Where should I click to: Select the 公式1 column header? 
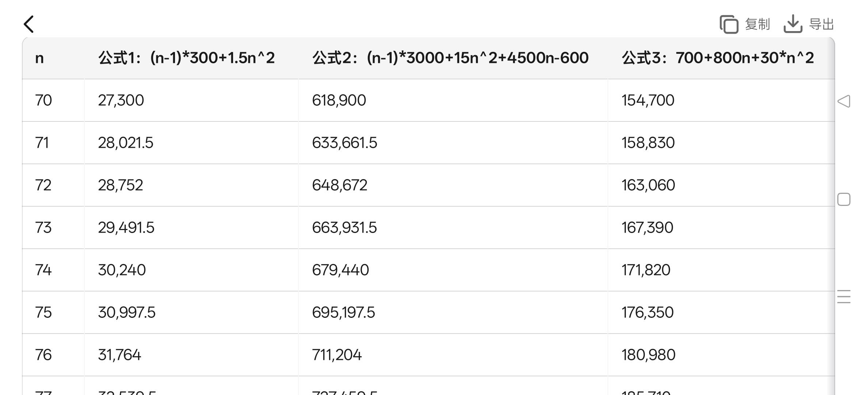[x=186, y=58]
